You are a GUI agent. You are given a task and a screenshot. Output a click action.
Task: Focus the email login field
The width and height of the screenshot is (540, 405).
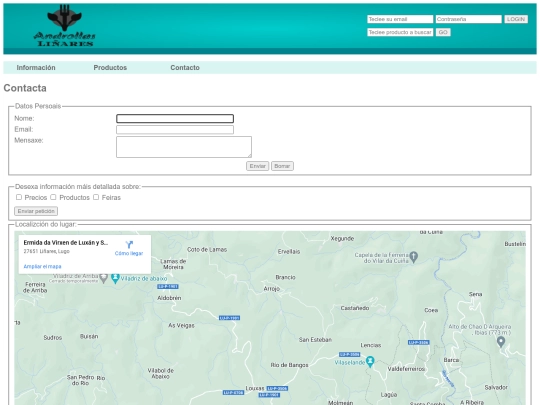click(x=400, y=19)
